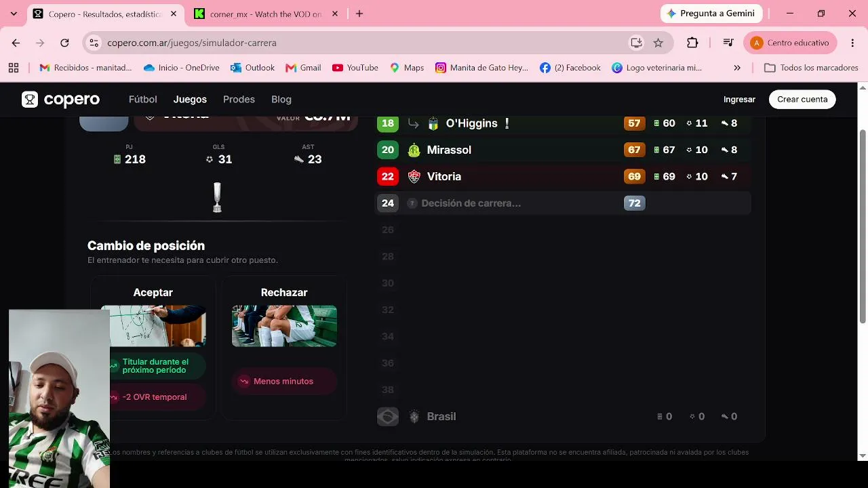Click the Ingresar link

739,100
